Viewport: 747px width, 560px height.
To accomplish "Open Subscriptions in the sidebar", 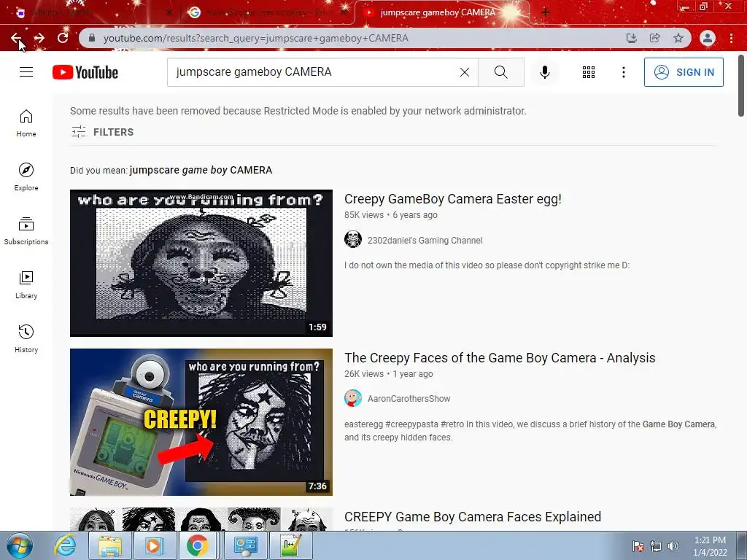I will [x=26, y=230].
